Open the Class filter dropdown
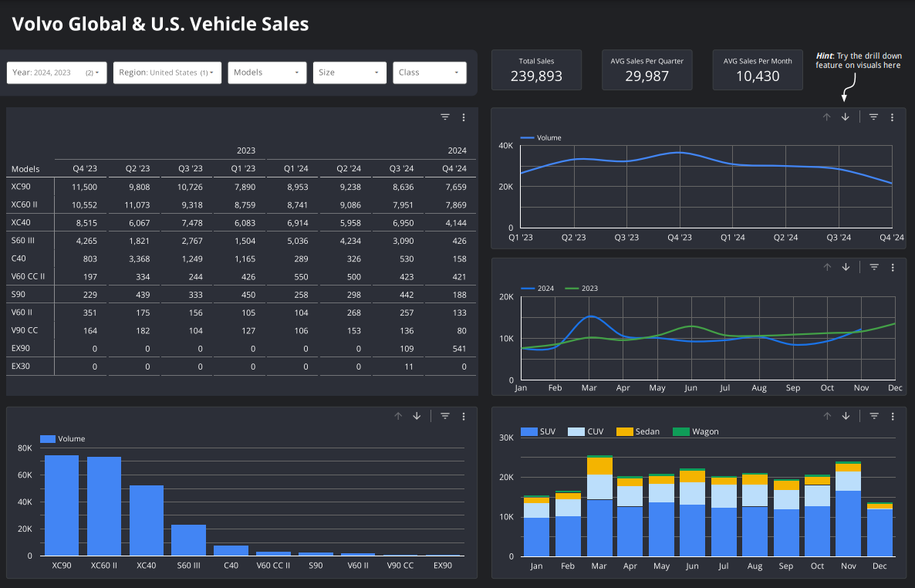 [x=430, y=73]
